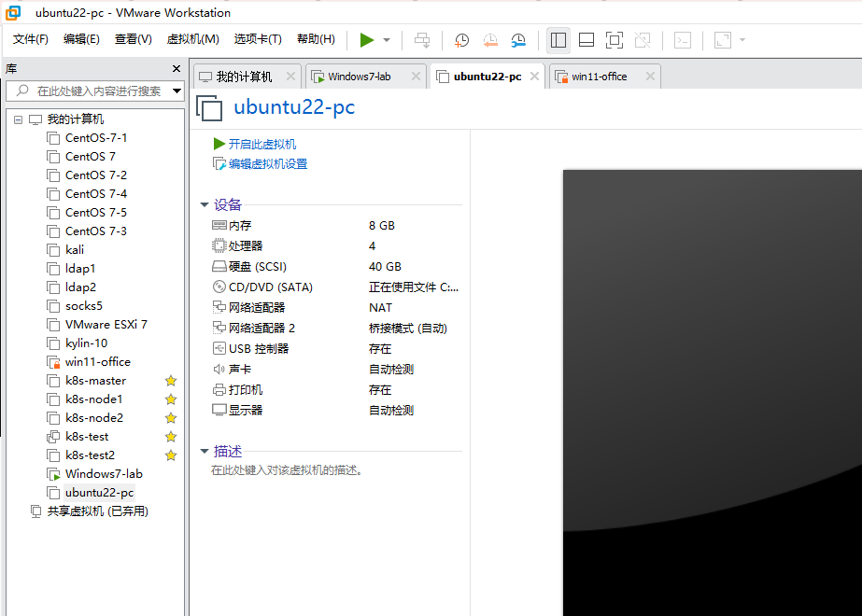Select kylin-10 VM in the library
The height and width of the screenshot is (616, 862).
pyautogui.click(x=86, y=343)
